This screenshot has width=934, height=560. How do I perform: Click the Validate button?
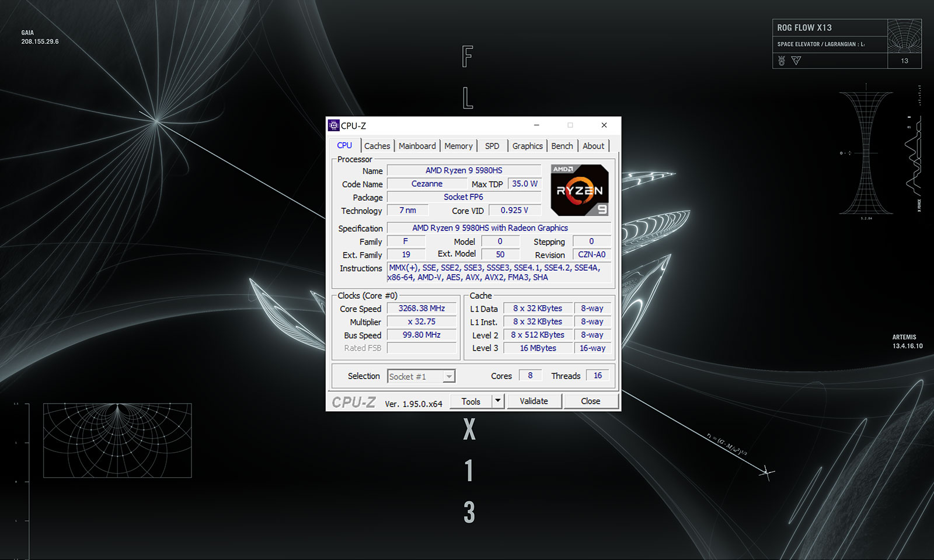coord(534,401)
